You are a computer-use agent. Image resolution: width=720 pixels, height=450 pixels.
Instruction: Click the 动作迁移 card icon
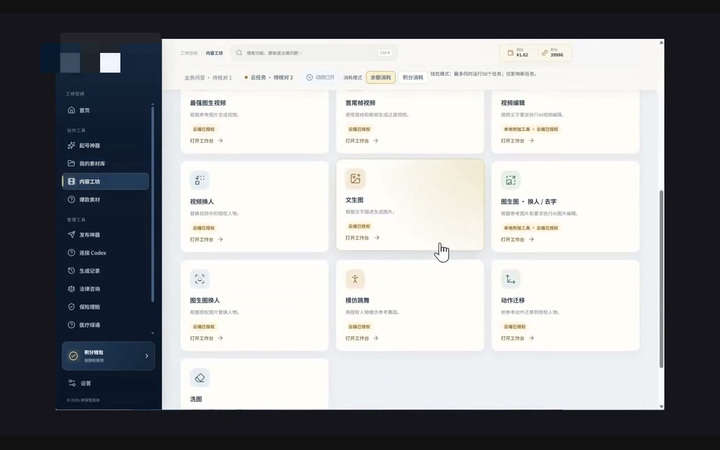[511, 279]
